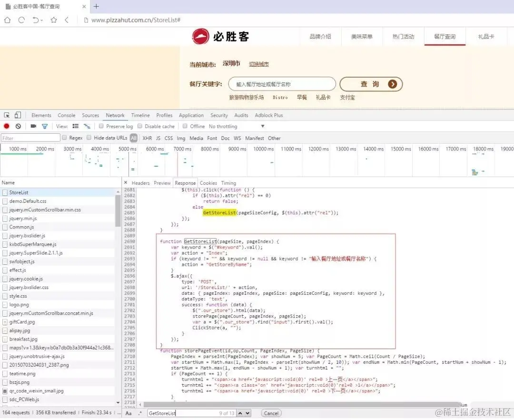Screen dimensions: 514x420
Task: Enable Preserve log checkbox
Action: pos(101,126)
